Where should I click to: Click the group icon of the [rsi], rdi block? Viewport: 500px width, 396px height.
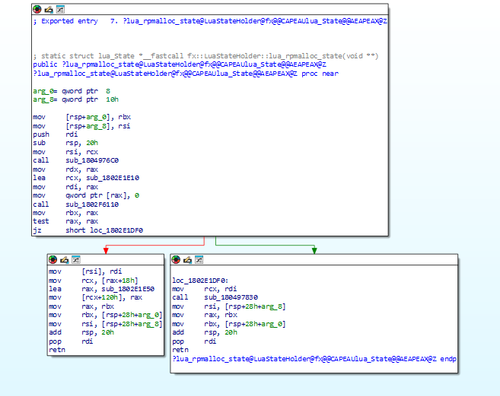[76, 259]
